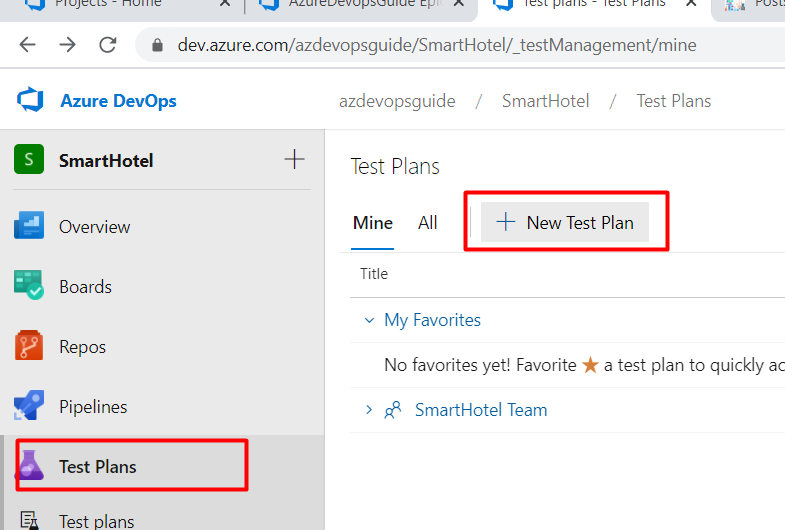The width and height of the screenshot is (785, 530).
Task: Click the azdevopsguide breadcrumb
Action: point(397,101)
